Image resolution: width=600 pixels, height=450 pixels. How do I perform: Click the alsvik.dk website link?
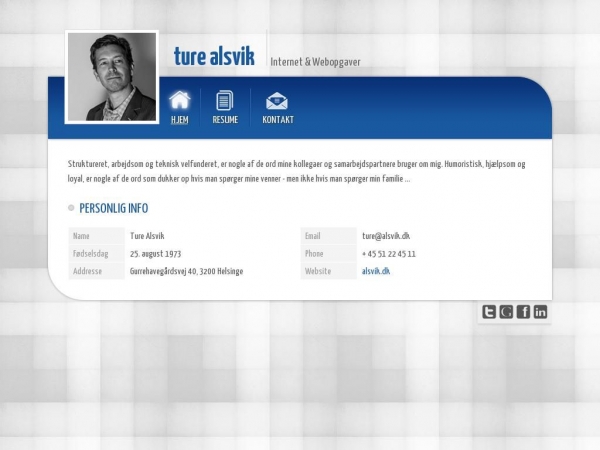pos(376,271)
